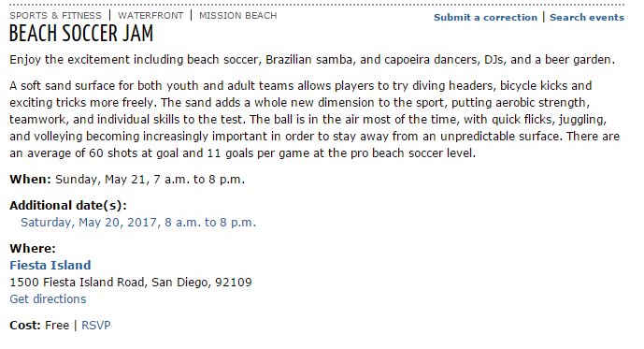Click the dotted separator line at top
The image size is (644, 349).
(x=317, y=5)
